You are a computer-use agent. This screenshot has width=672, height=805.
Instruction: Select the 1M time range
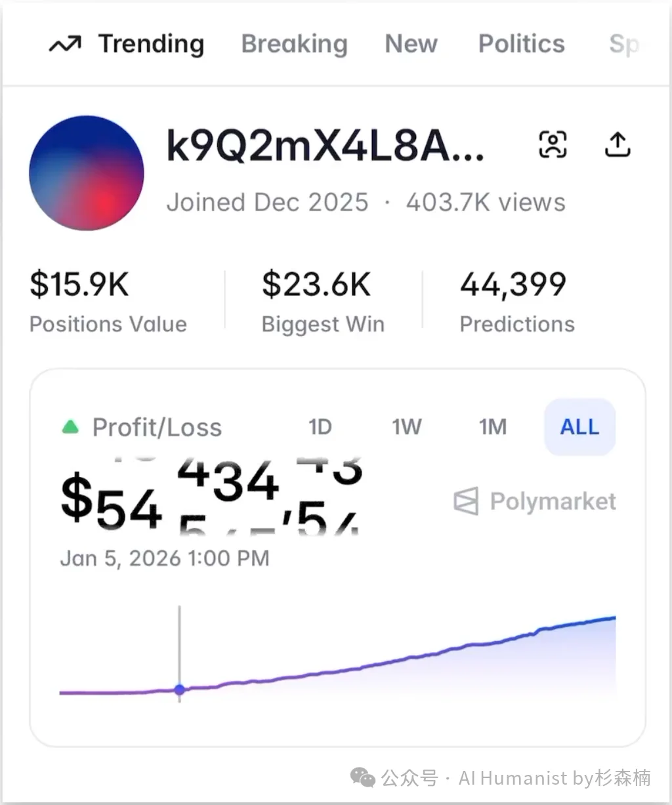coord(493,427)
